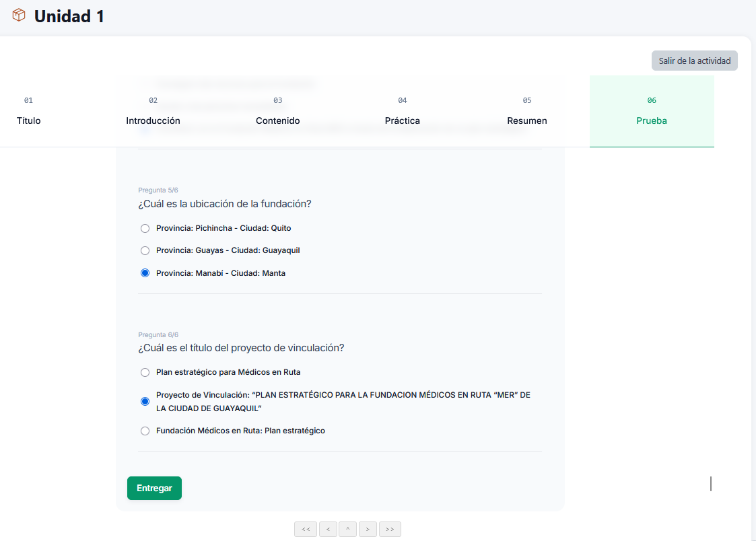The height and width of the screenshot is (541, 756).
Task: Select the 'Proyecto de Vinculación' long answer
Action: pyautogui.click(x=145, y=402)
